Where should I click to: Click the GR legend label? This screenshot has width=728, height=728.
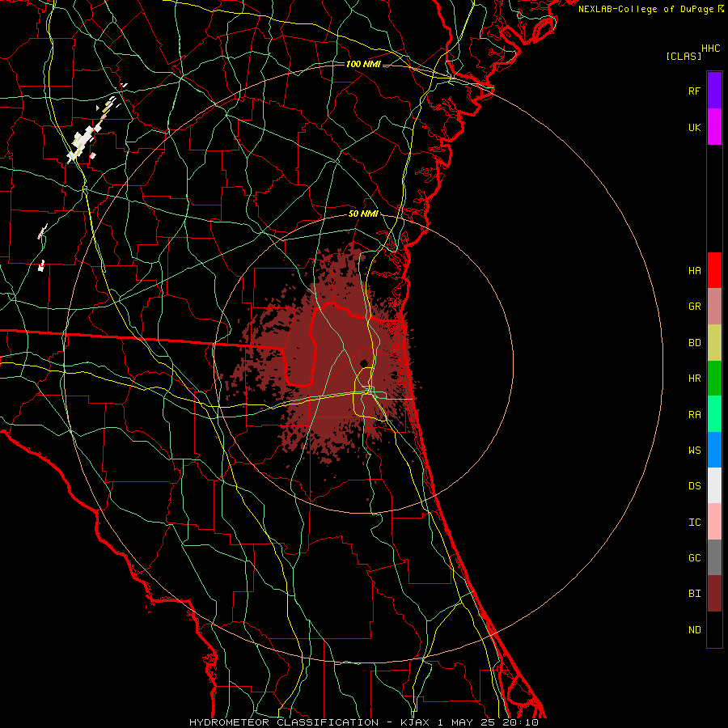point(694,307)
